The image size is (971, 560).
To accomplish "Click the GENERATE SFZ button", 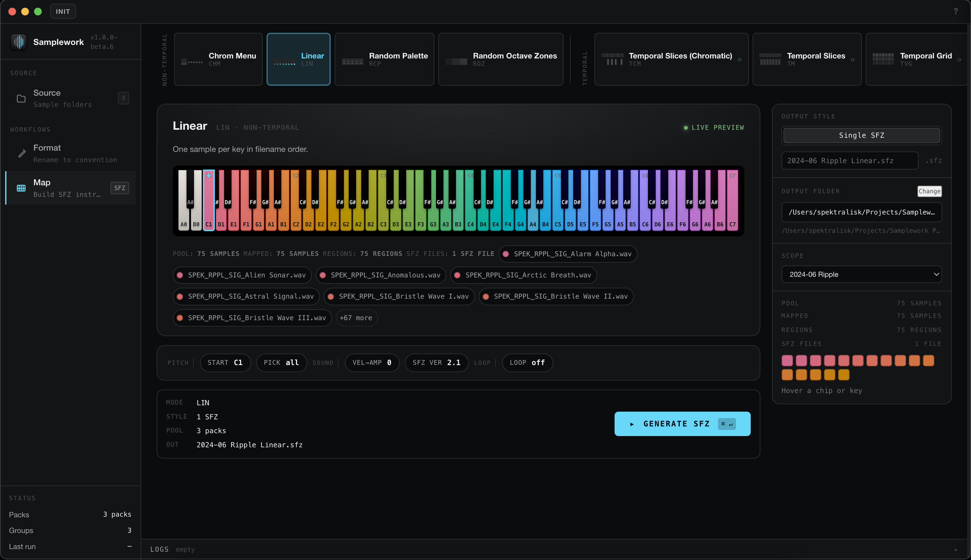I will pyautogui.click(x=682, y=424).
